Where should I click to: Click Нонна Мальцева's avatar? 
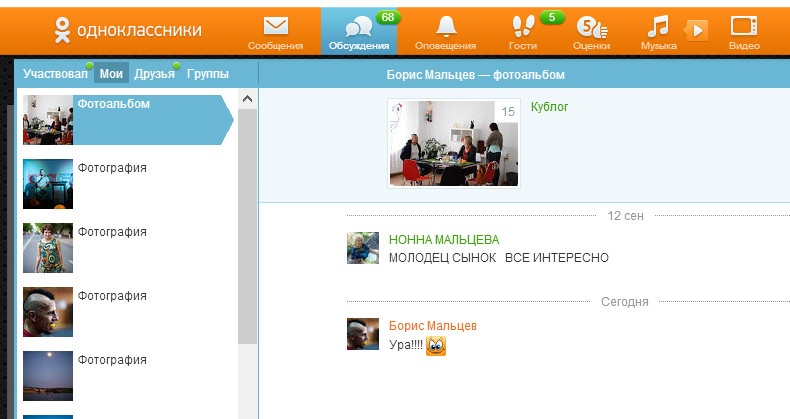click(x=363, y=248)
